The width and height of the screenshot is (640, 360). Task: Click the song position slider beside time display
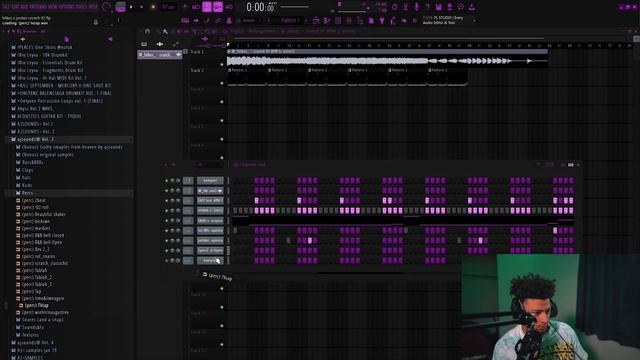pos(295,7)
